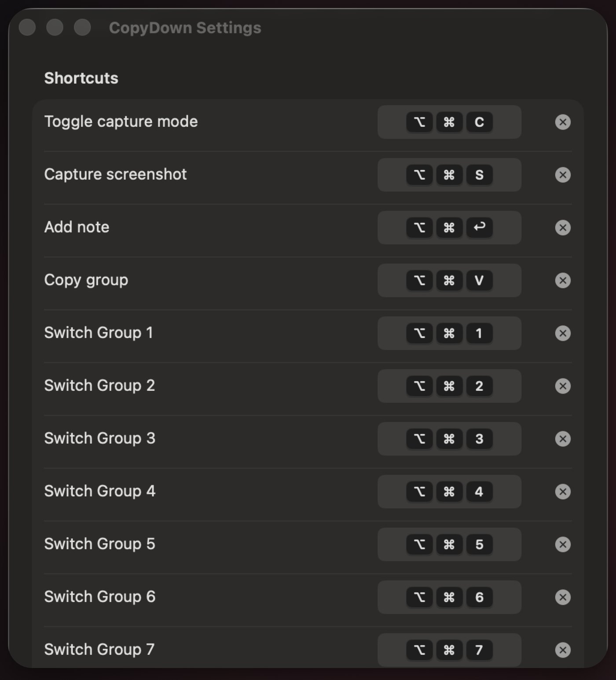Select the Switch Group 6 shortcut recorder
This screenshot has width=616, height=680.
(449, 597)
